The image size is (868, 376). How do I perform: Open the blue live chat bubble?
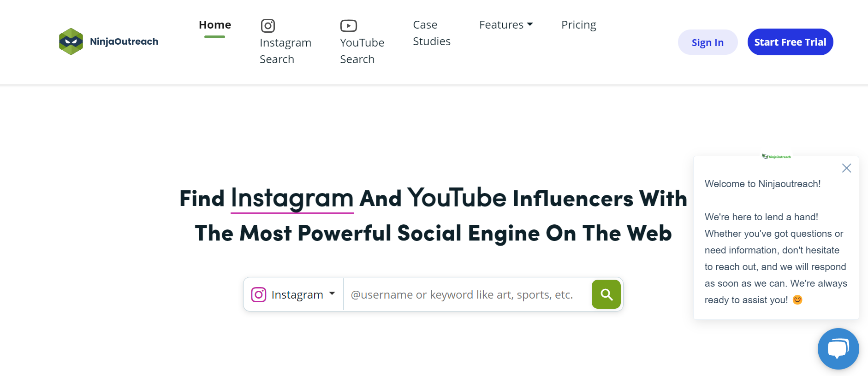(x=838, y=348)
